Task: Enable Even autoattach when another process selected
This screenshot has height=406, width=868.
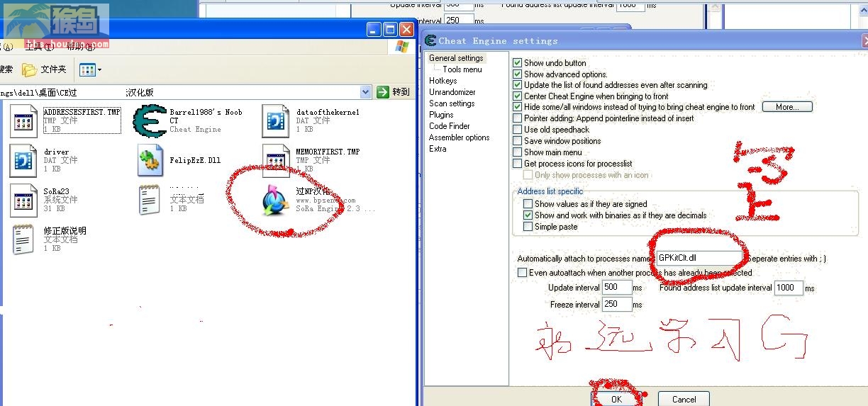Action: pos(522,273)
